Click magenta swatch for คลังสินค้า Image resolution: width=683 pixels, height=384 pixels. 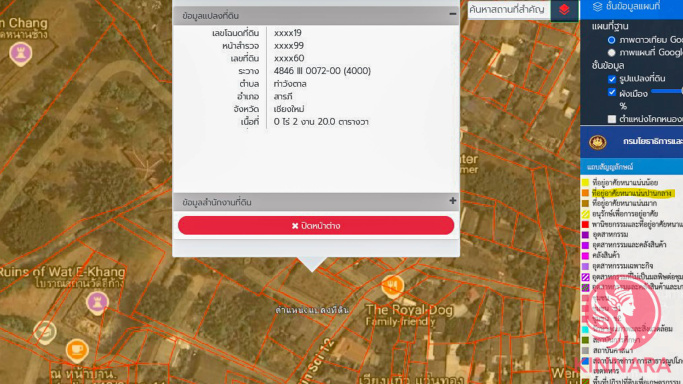[585, 256]
